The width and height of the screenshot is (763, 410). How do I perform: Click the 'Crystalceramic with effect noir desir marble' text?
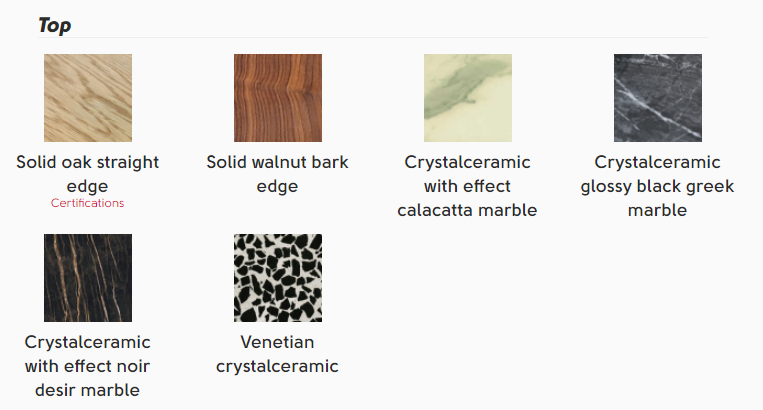[88, 366]
